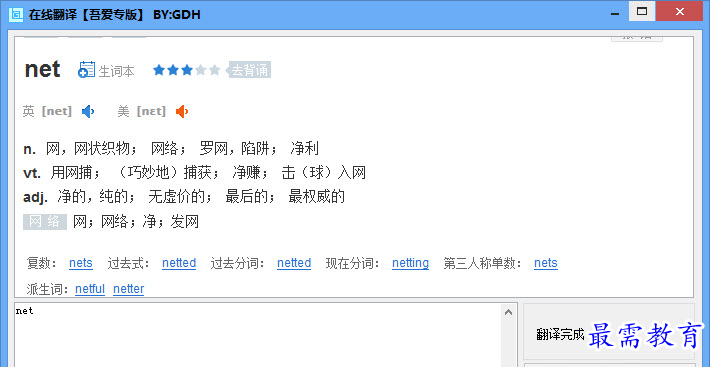
Task: Open the third person singular link nets
Action: tap(546, 263)
